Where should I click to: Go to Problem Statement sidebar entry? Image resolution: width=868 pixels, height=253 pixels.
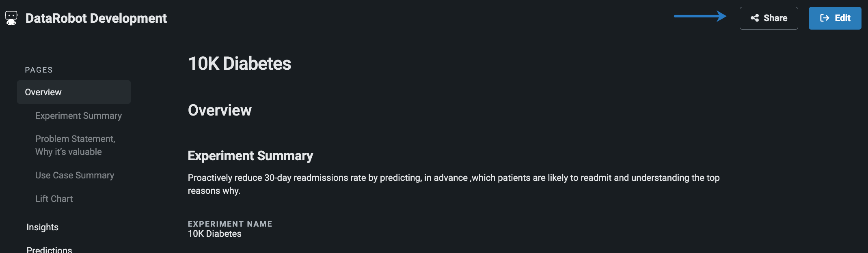tap(75, 145)
